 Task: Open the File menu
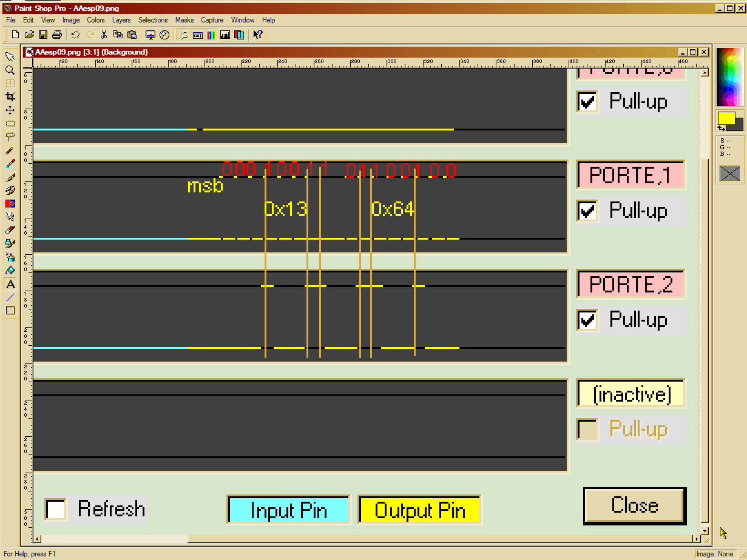pyautogui.click(x=11, y=20)
